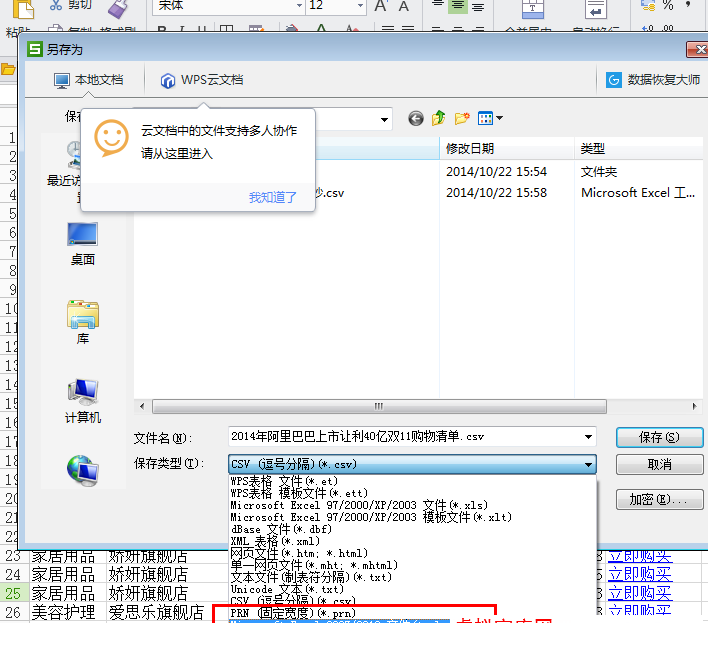Screen dimensions: 708x646
Task: Switch to the 本地文档 local documents tab
Action: click(89, 80)
